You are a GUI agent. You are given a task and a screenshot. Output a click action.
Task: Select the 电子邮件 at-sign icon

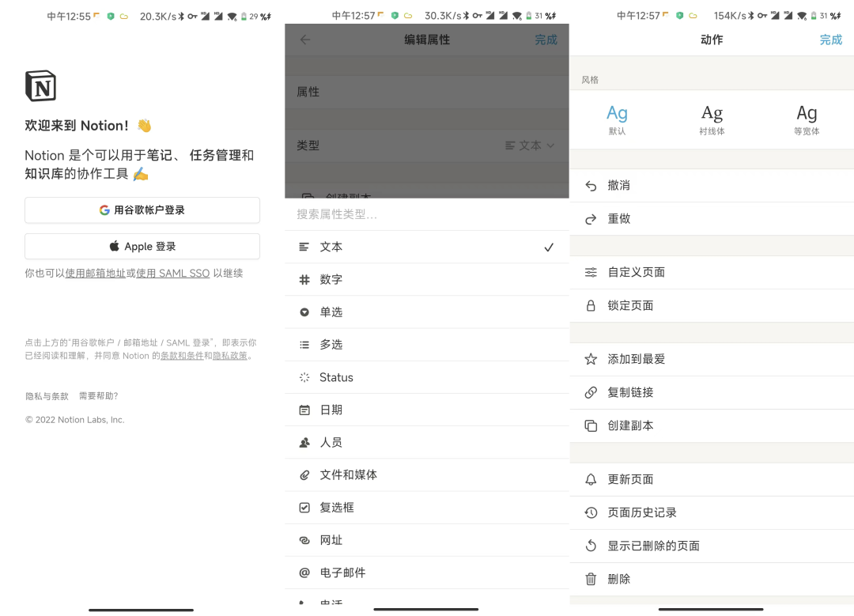pyautogui.click(x=304, y=573)
